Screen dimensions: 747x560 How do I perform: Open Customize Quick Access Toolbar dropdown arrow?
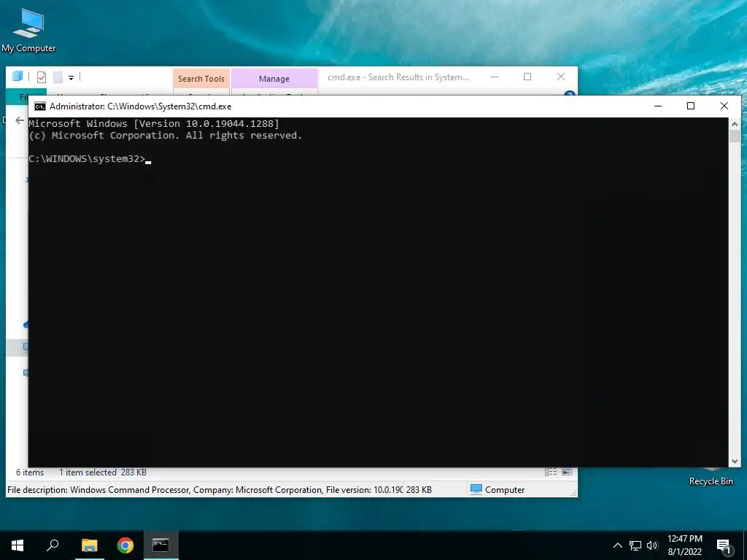(x=71, y=77)
